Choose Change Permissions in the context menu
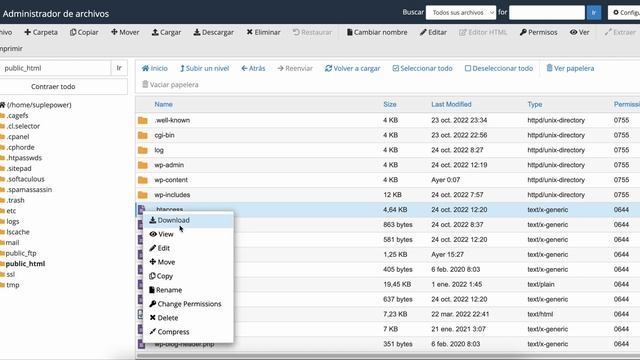 [x=188, y=304]
